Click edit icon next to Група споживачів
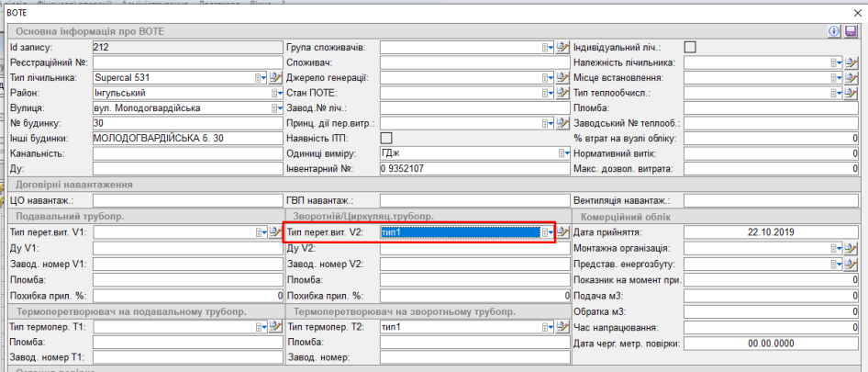Screen dimensions: 868x372 pos(562,48)
